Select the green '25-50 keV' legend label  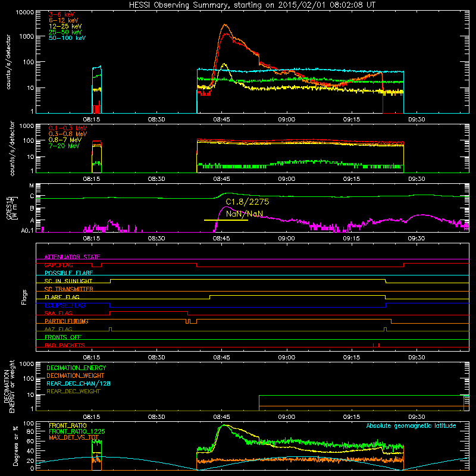tap(65, 32)
